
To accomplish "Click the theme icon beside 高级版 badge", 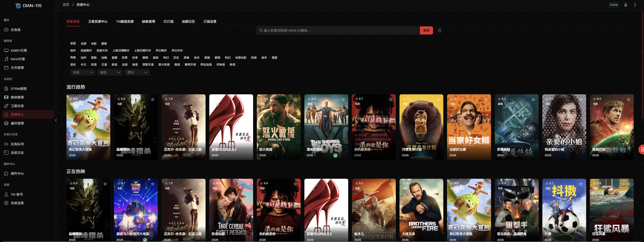I will pyautogui.click(x=625, y=5).
